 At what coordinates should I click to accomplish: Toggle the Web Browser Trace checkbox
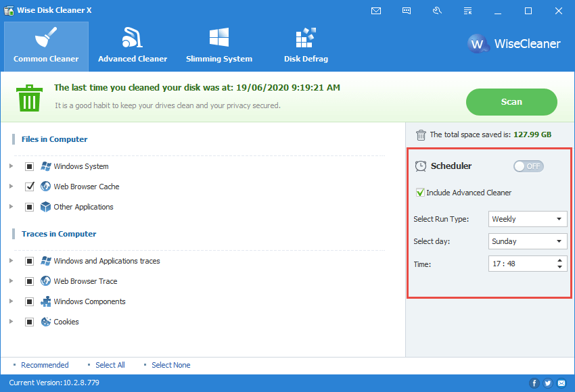point(29,281)
